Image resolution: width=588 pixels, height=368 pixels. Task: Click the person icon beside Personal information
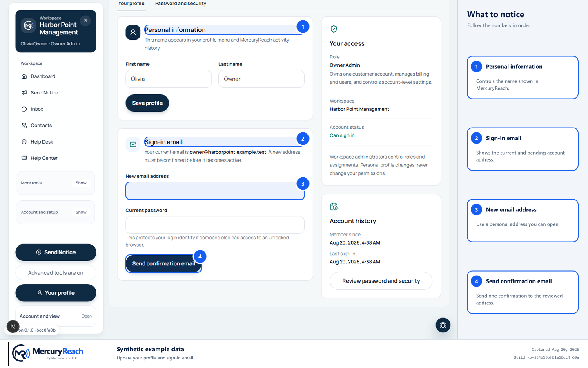point(133,33)
